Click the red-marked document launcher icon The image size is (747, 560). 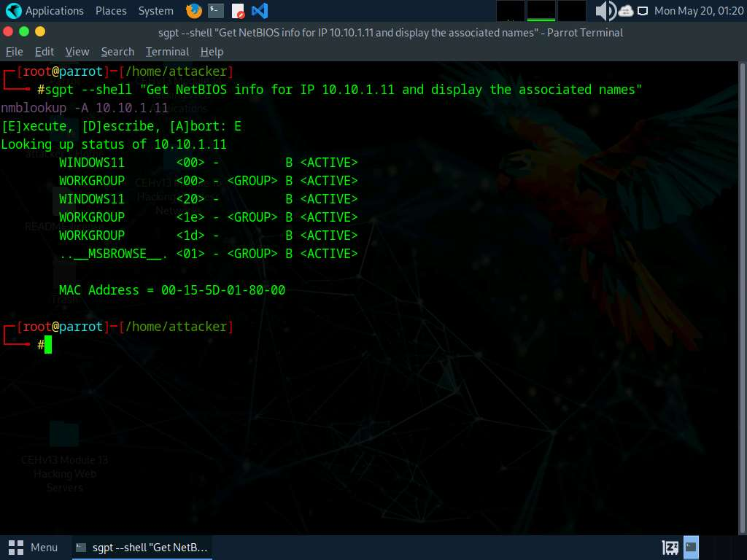tap(238, 11)
